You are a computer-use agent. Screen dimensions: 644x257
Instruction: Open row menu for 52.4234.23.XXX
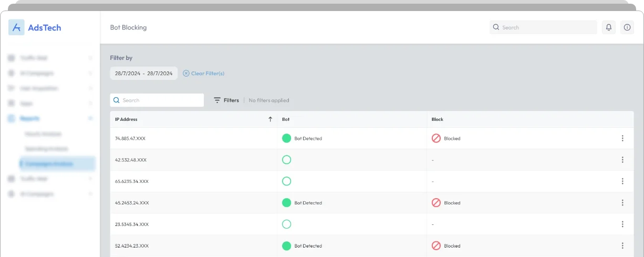click(x=622, y=246)
